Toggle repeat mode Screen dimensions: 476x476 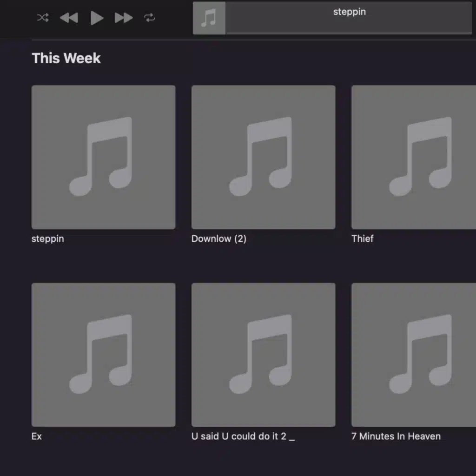pos(149,18)
